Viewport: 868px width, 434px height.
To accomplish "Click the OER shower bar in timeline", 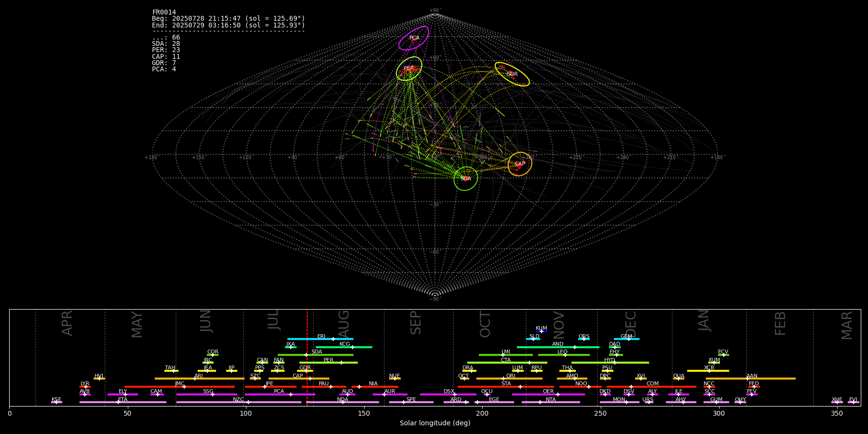I will pos(548,394).
